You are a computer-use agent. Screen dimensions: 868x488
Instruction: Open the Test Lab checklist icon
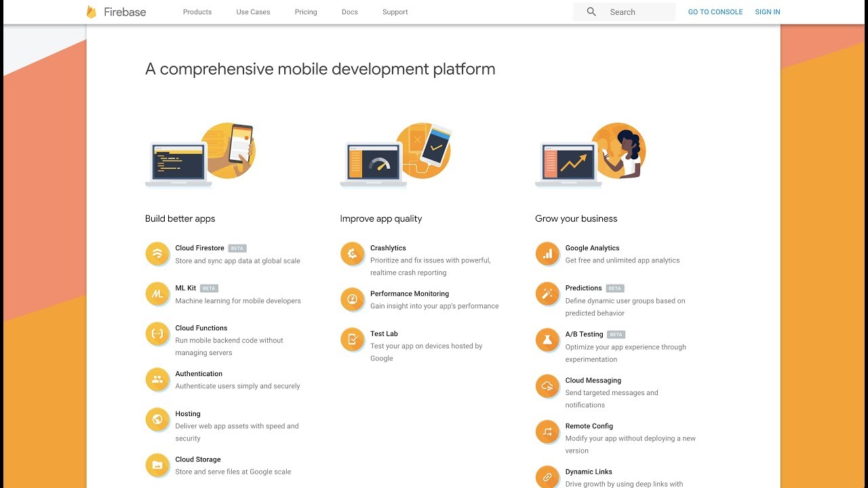click(353, 340)
